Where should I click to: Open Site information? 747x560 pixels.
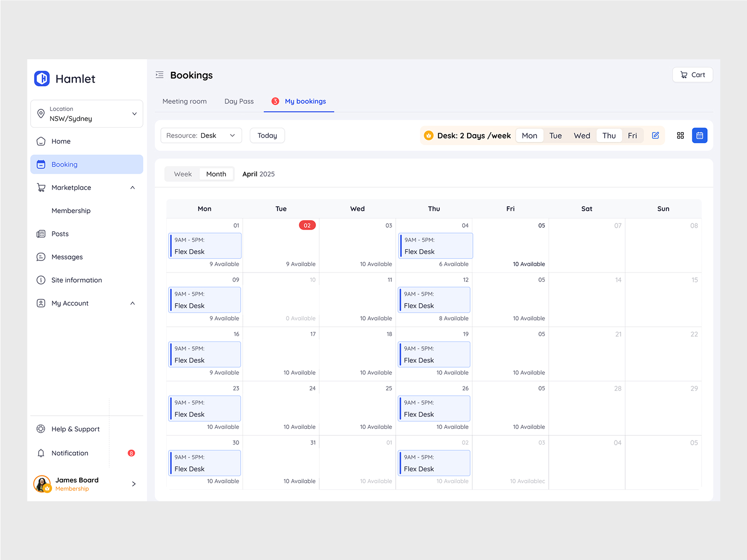76,280
